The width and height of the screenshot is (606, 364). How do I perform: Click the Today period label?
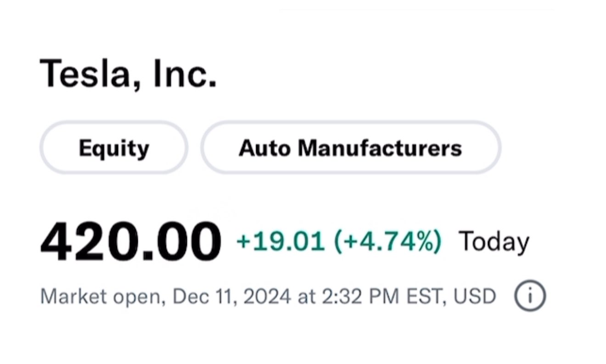pyautogui.click(x=494, y=242)
